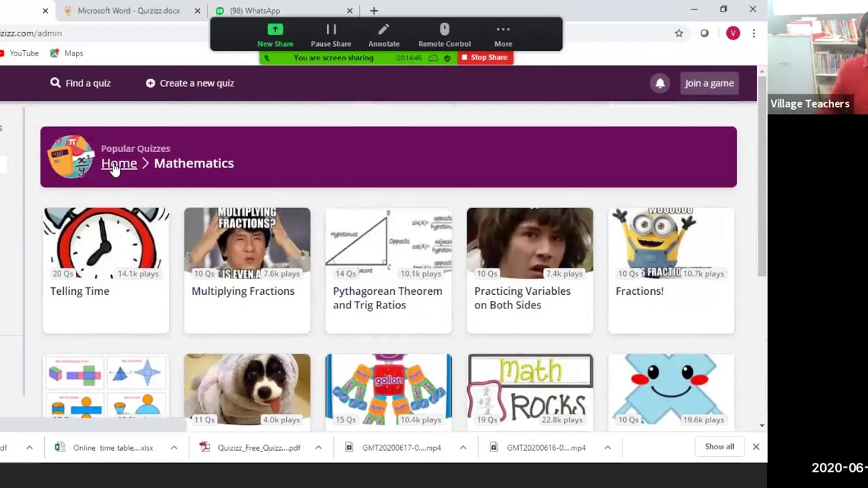This screenshot has height=488, width=868.
Task: Click the Mathematics breadcrumb label
Action: click(x=194, y=163)
